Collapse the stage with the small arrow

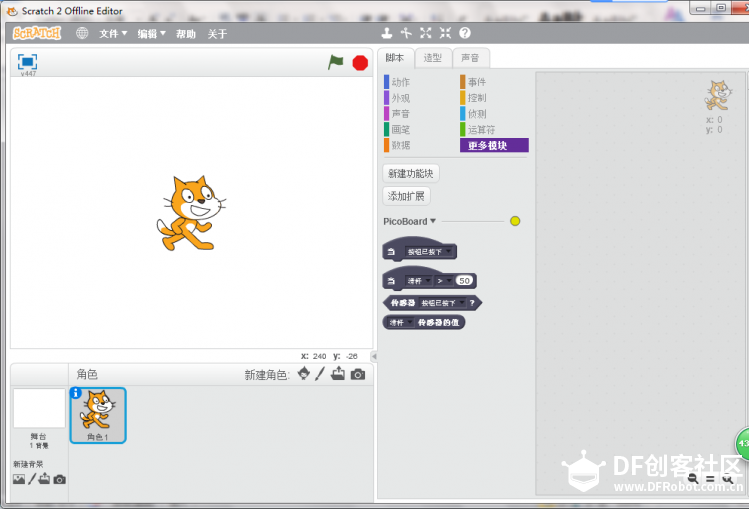coord(374,356)
